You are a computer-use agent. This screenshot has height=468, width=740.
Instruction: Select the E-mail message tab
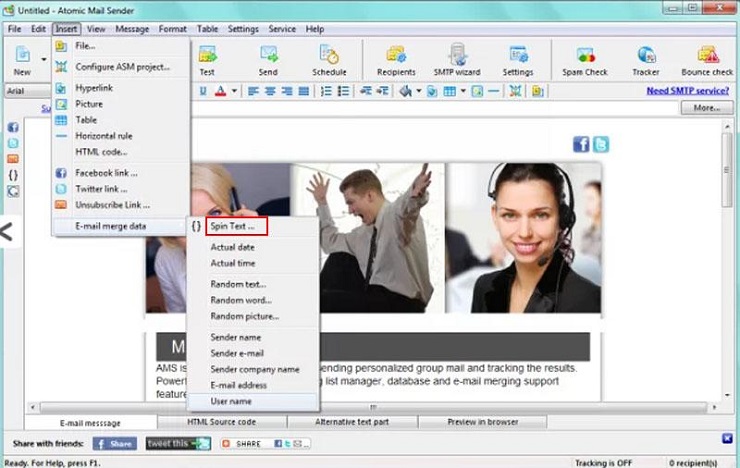pos(90,423)
